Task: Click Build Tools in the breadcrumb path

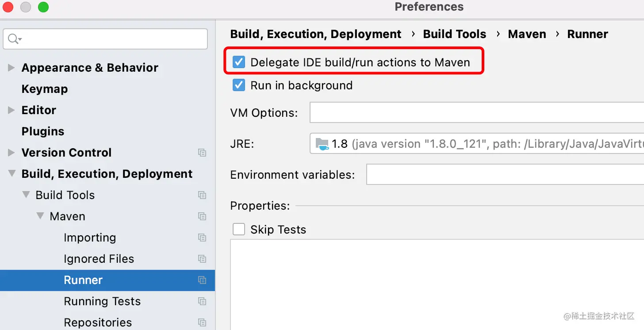Action: point(454,34)
